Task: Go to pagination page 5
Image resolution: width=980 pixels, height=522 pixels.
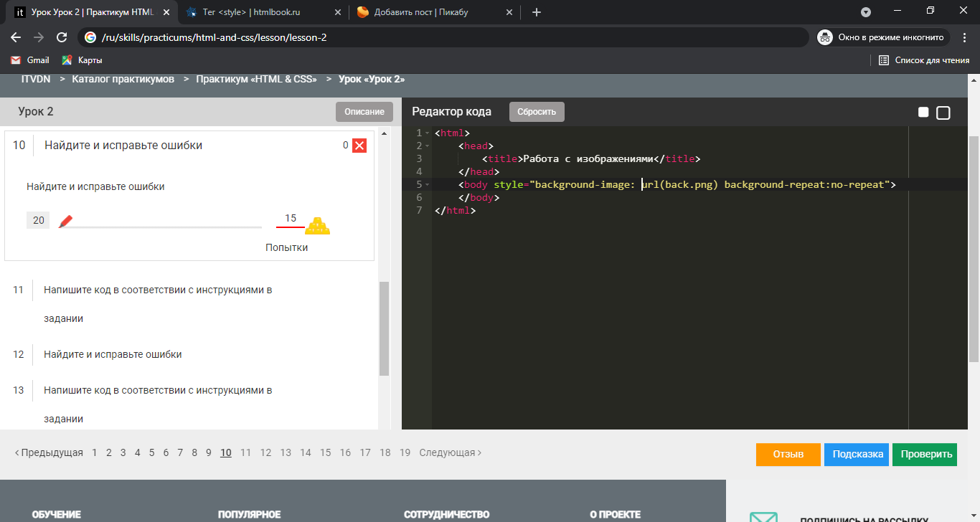Action: pyautogui.click(x=152, y=452)
